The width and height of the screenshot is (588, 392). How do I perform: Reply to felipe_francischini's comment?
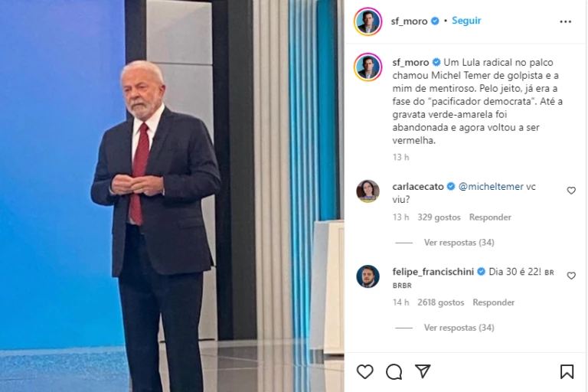coord(494,302)
